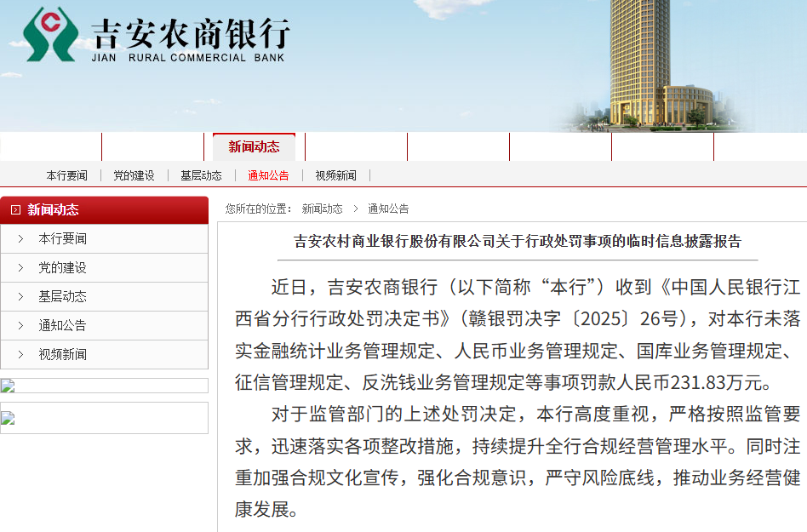Click the arrow icon beside sidebar 通知公告
The image size is (807, 532).
(20, 326)
